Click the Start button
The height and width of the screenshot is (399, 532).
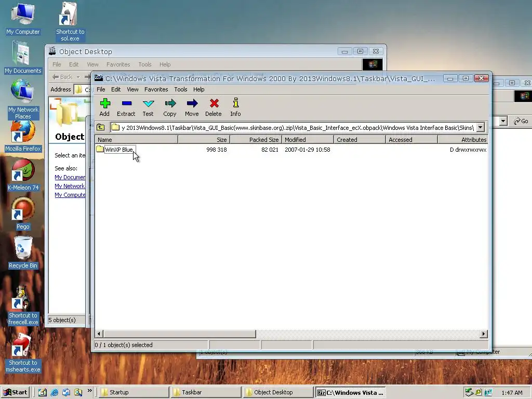15,392
